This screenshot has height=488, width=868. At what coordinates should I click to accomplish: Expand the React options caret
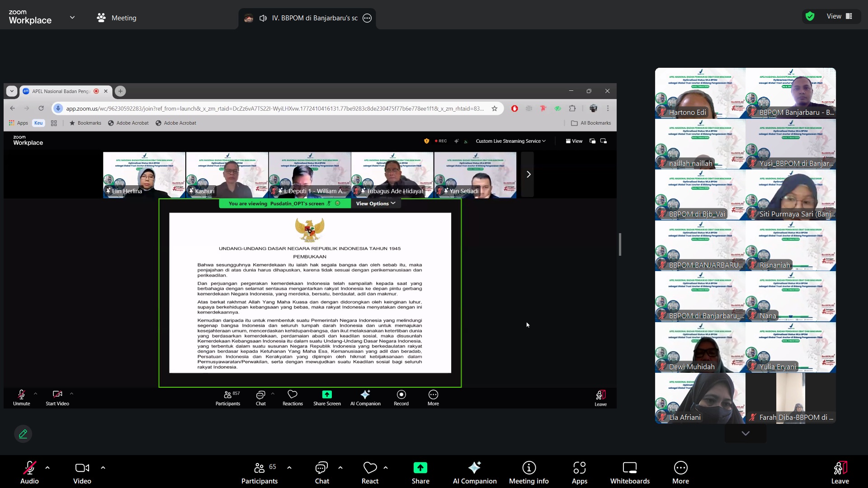click(x=386, y=468)
